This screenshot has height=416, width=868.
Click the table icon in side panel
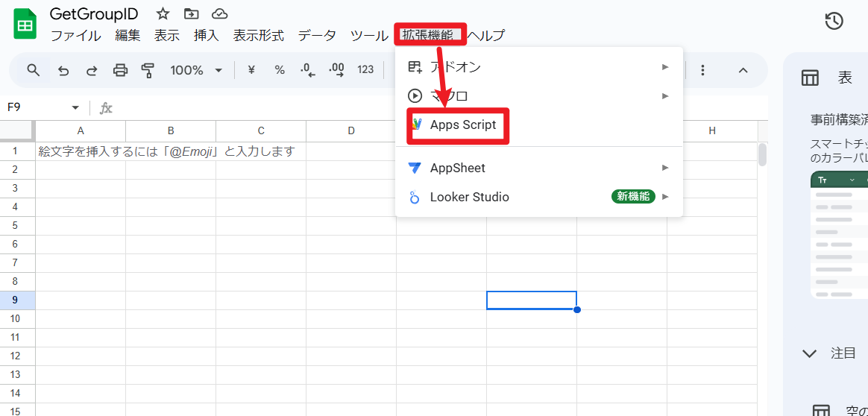pyautogui.click(x=810, y=78)
